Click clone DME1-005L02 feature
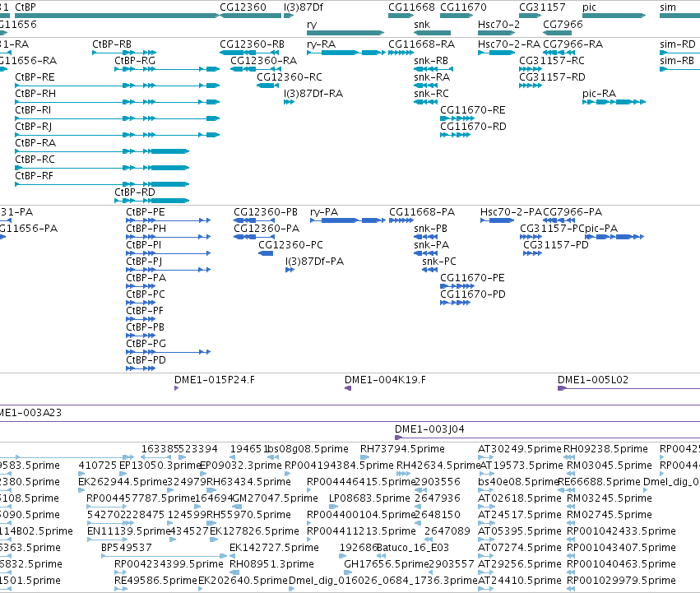The height and width of the screenshot is (593, 700). coord(628,388)
